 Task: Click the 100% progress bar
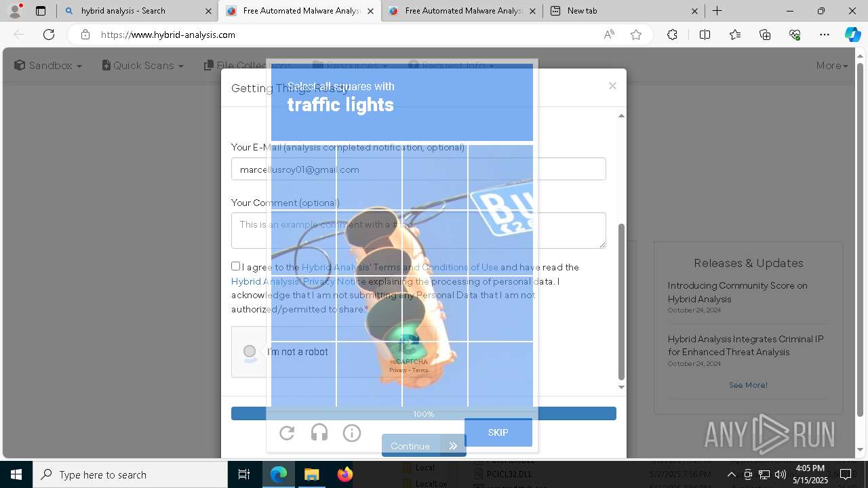[424, 413]
